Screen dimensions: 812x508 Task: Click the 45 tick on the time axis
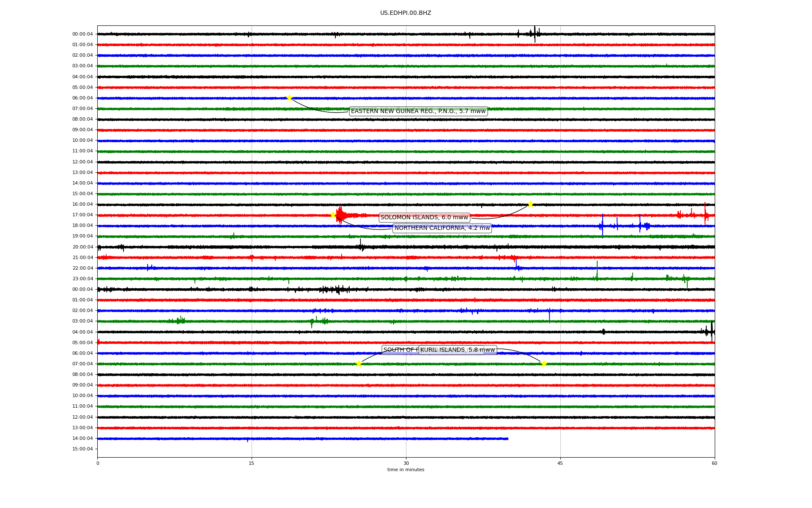click(560, 463)
